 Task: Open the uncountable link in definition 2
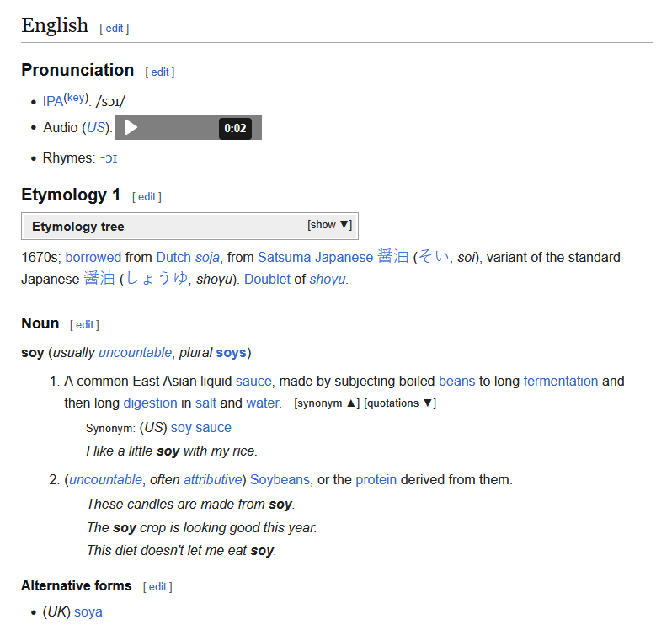pos(105,479)
